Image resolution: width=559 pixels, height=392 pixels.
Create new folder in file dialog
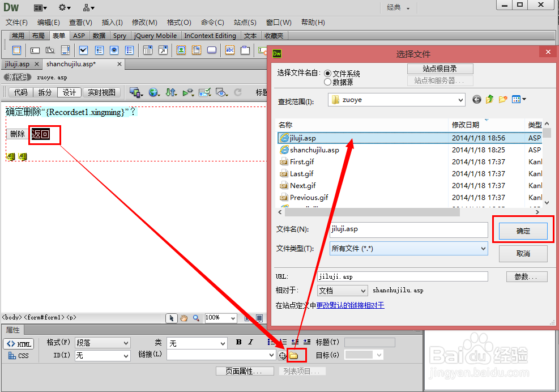[503, 100]
